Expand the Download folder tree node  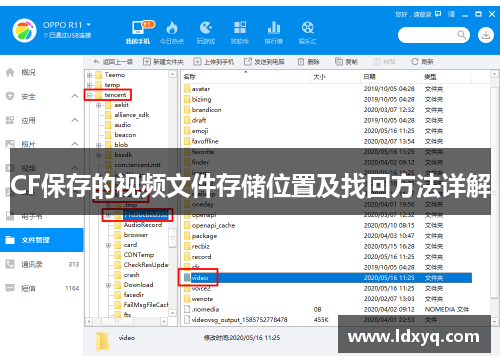(108, 285)
